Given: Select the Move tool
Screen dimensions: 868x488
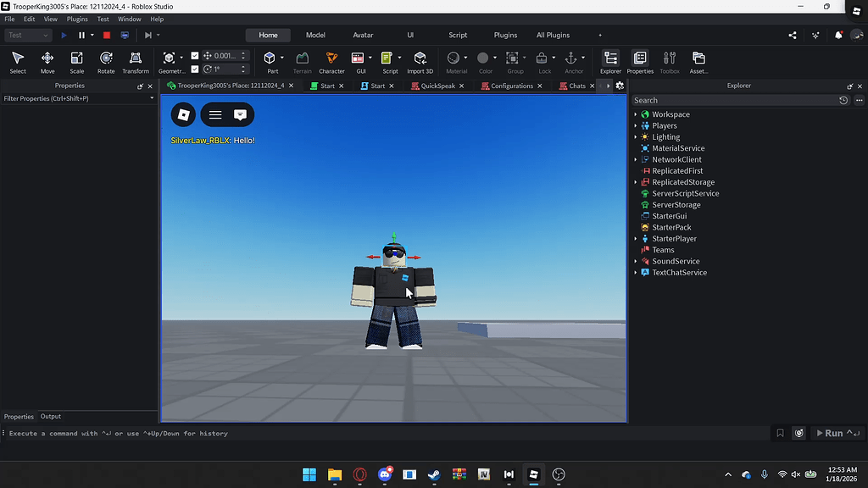Looking at the screenshot, I should click(x=47, y=59).
